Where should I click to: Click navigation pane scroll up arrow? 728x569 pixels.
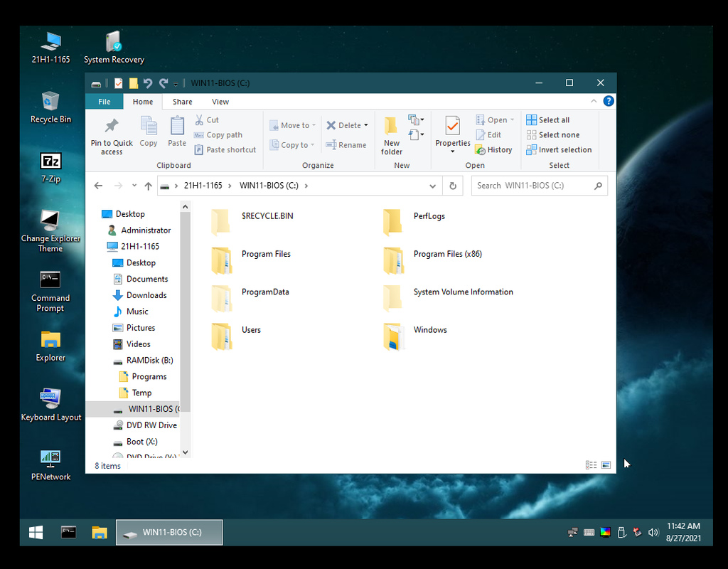(x=186, y=207)
